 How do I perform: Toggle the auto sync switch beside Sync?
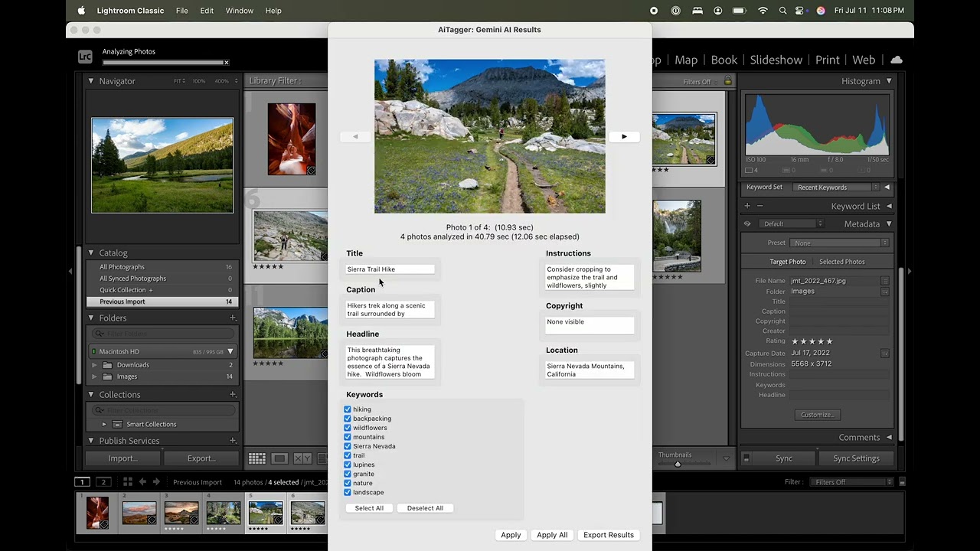point(746,458)
